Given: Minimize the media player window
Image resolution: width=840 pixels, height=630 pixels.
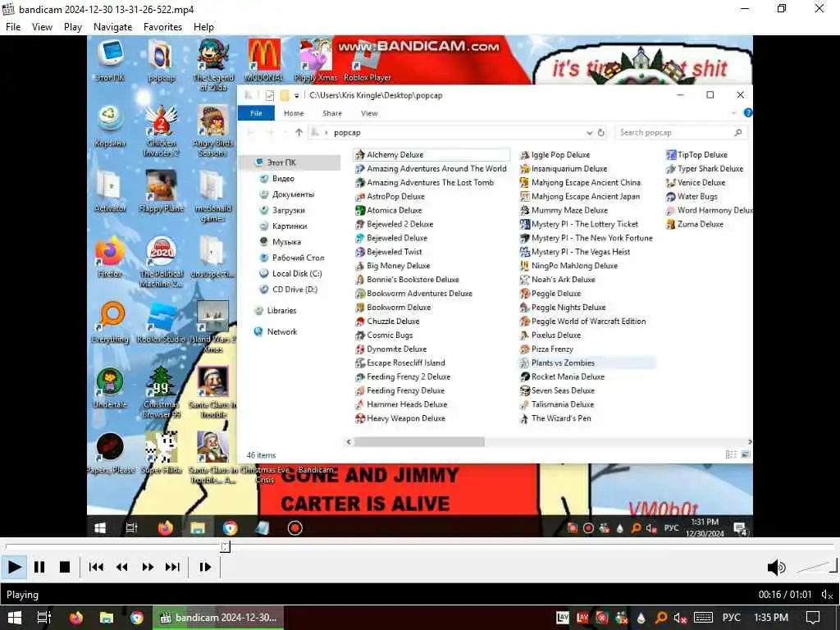Looking at the screenshot, I should pos(745,8).
